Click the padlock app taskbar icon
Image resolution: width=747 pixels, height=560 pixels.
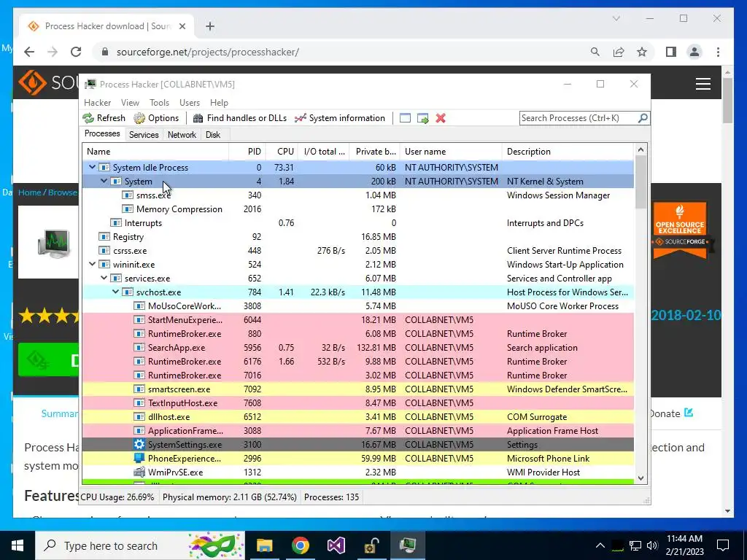point(371,545)
